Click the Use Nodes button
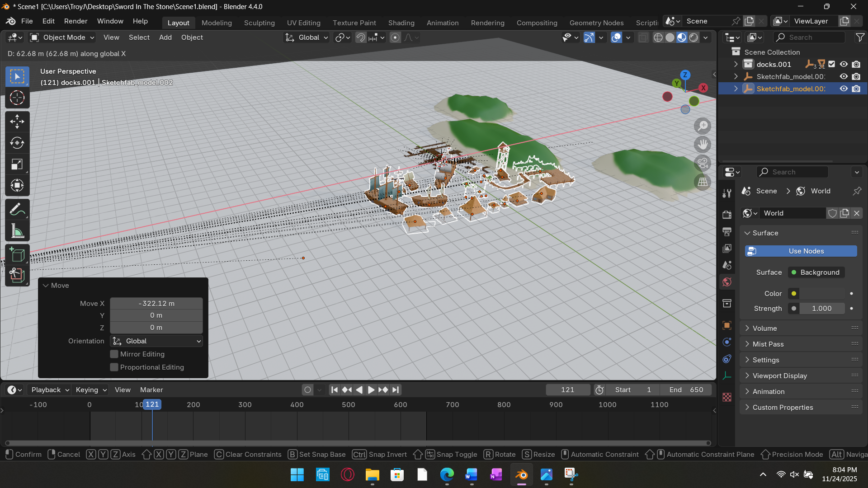868x488 pixels. click(801, 251)
